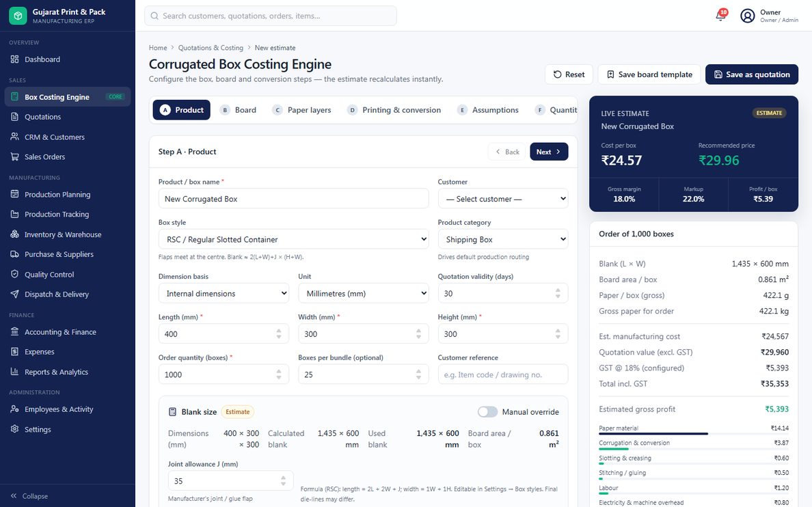Click the Joint allowance J field
The height and width of the screenshot is (507, 812).
tap(230, 481)
